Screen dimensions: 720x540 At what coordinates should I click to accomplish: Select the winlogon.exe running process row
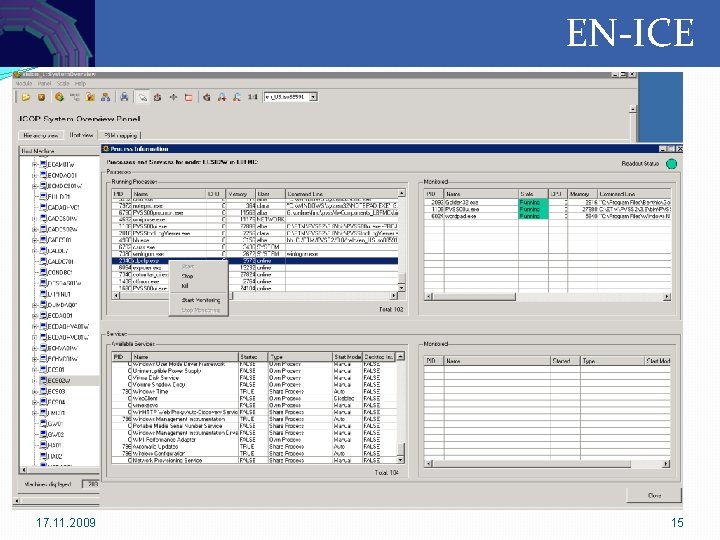(255, 254)
